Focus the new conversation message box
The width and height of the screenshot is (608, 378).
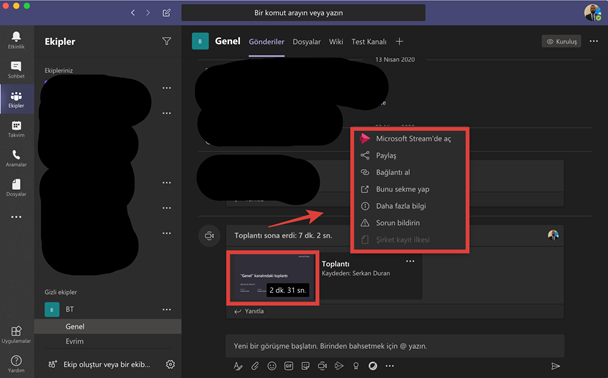coord(395,346)
